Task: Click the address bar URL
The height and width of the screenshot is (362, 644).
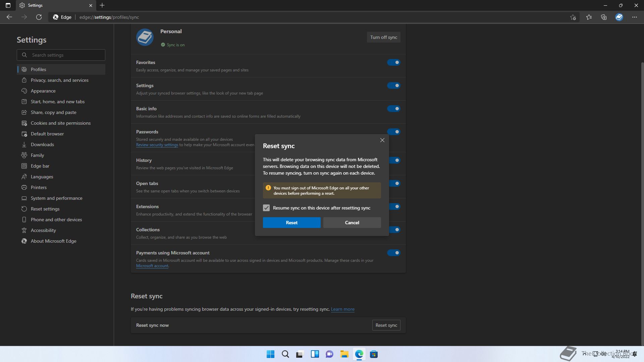Action: coord(109,17)
